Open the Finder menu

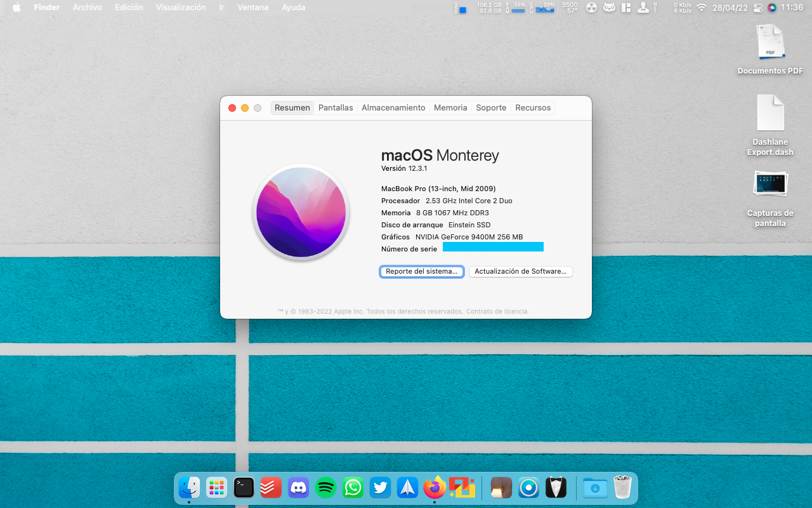tap(47, 8)
